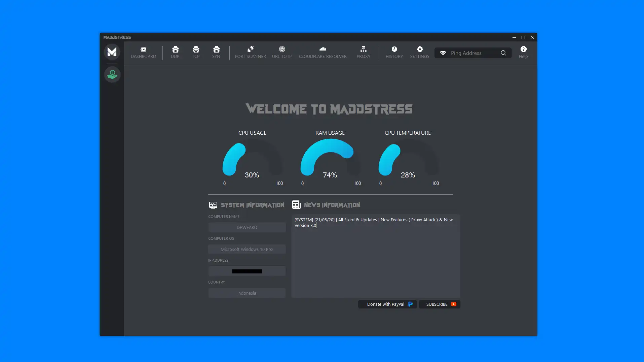Open the Port Scanner tool

tap(250, 53)
